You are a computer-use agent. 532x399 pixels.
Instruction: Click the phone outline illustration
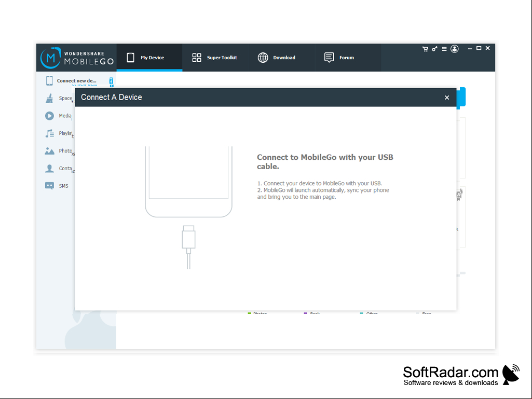pos(188,182)
